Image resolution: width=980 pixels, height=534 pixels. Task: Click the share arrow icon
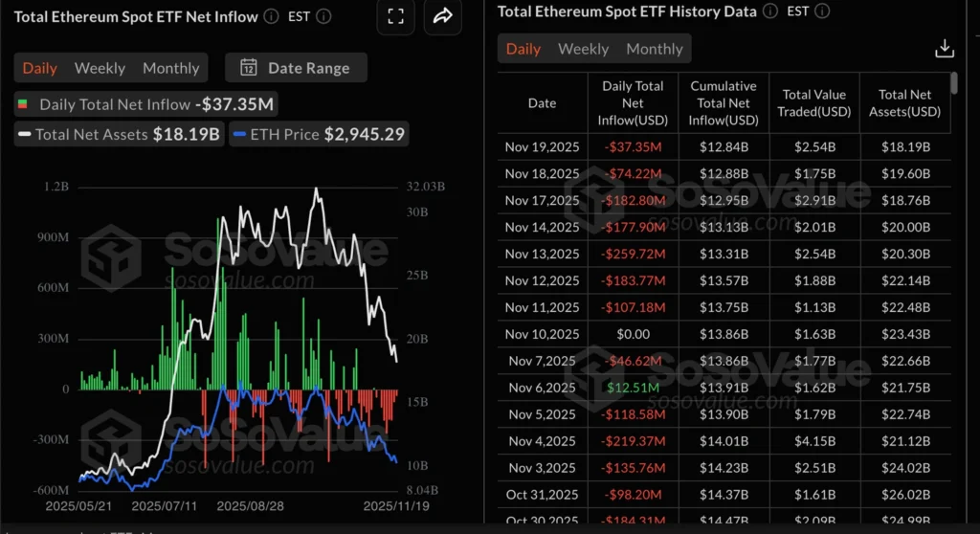pyautogui.click(x=442, y=16)
